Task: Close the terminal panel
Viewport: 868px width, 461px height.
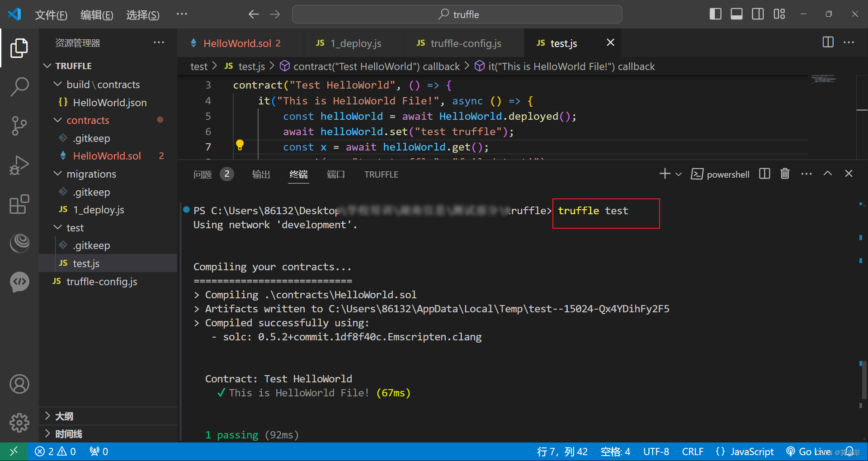Action: 849,174
